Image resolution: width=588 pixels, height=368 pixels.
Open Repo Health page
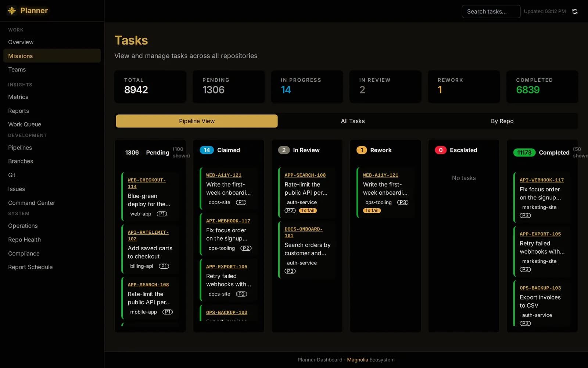click(x=52, y=240)
